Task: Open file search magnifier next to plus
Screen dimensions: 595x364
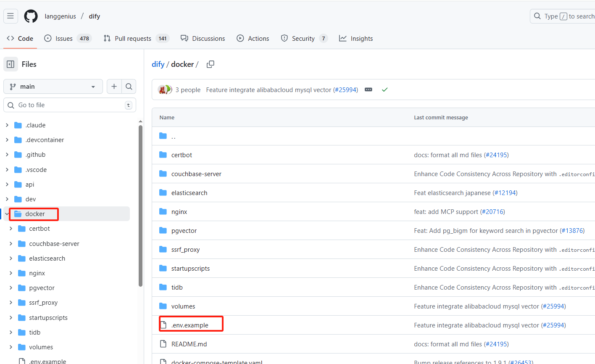Action: coord(129,87)
